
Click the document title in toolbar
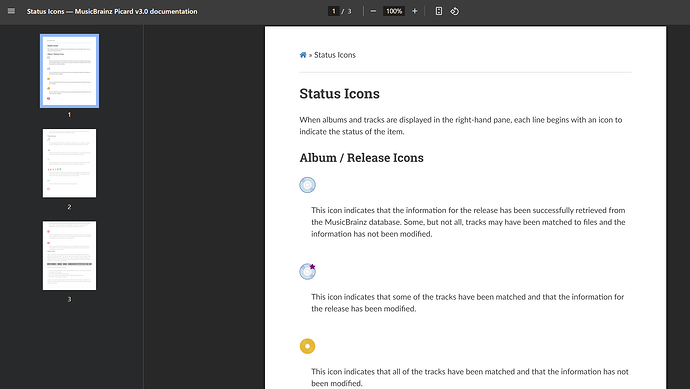112,11
